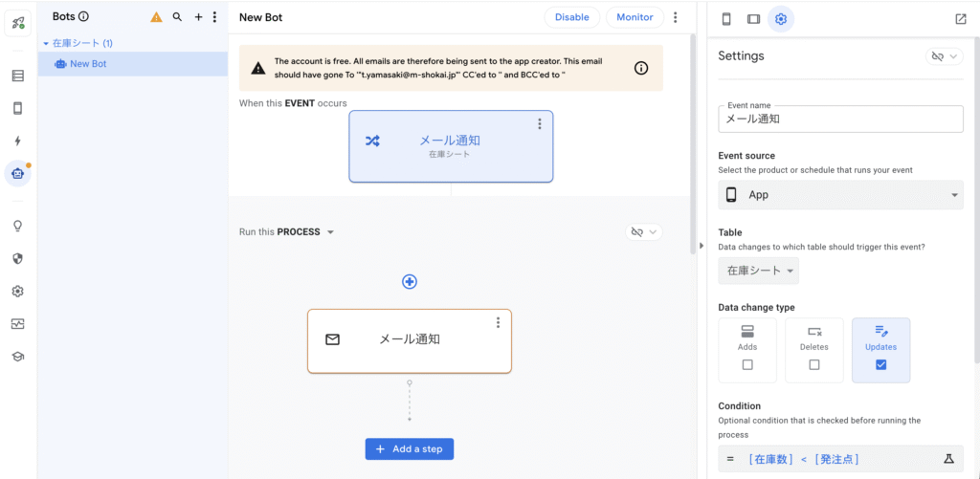The image size is (980, 479).
Task: Click the blue plus circle above step
Action: tap(410, 281)
